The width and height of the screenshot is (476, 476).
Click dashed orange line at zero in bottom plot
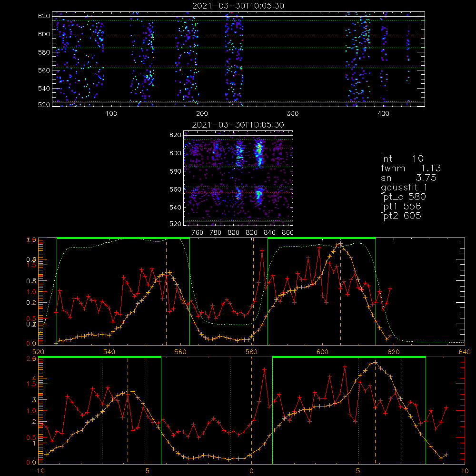click(x=251, y=411)
